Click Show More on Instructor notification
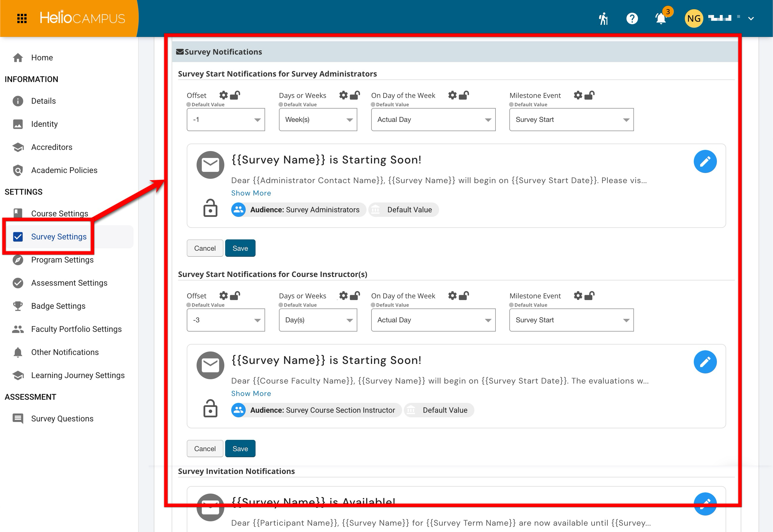The image size is (773, 532). click(251, 393)
